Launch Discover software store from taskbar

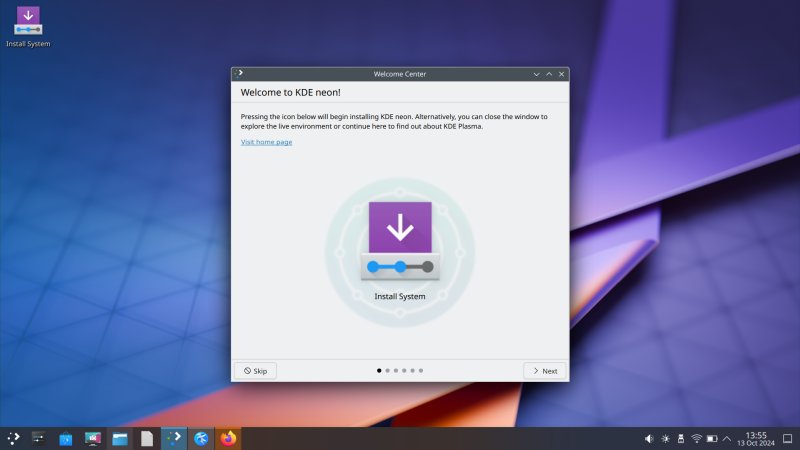tap(66, 438)
